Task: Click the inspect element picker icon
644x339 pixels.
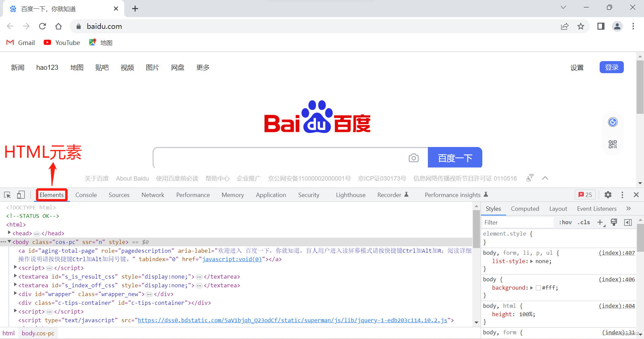Action: (x=7, y=195)
